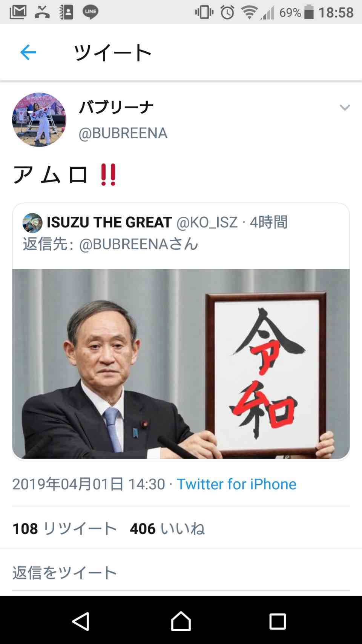
Task: Open the Twitter for iPhone link
Action: click(236, 484)
